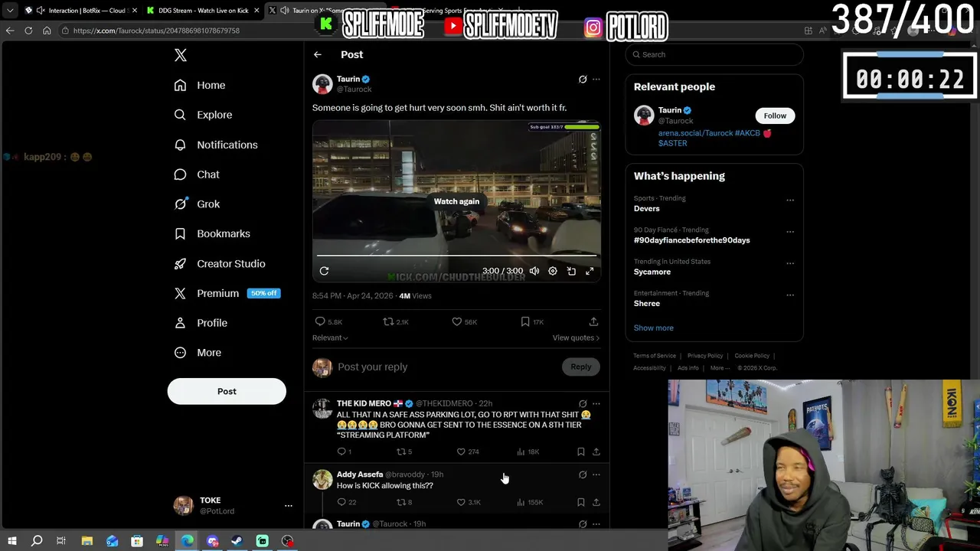
Task: Reload the page in the browser
Action: point(28,31)
